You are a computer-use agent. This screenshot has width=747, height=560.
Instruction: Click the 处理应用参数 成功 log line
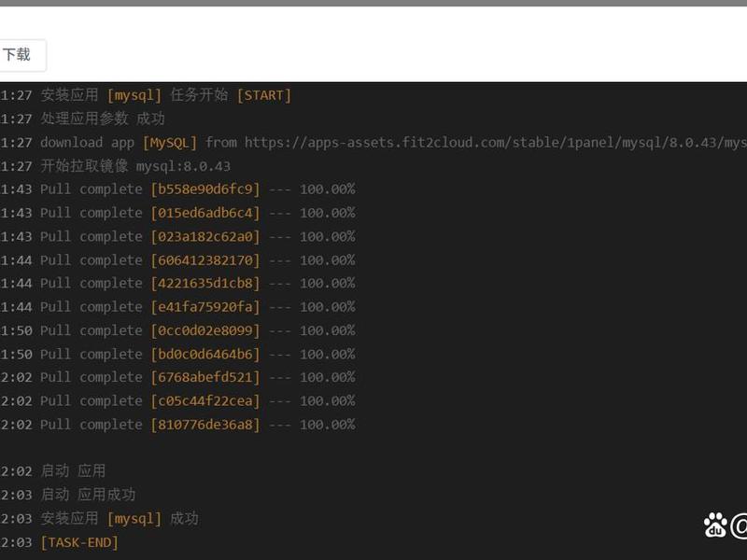point(82,119)
